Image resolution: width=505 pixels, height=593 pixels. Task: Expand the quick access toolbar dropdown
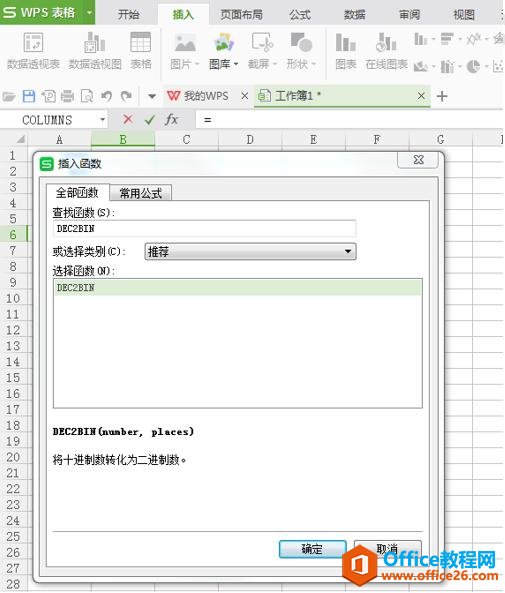click(152, 96)
